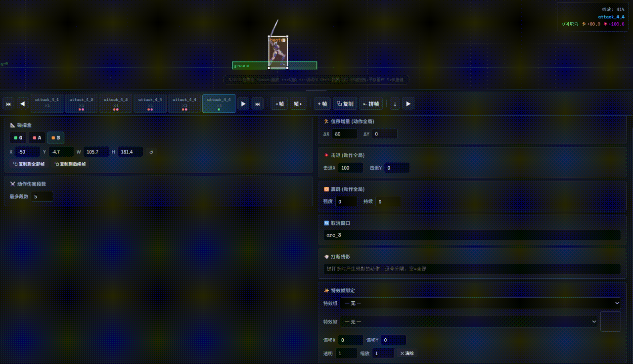Click the 击退Y knockback field showing 0

[397, 168]
